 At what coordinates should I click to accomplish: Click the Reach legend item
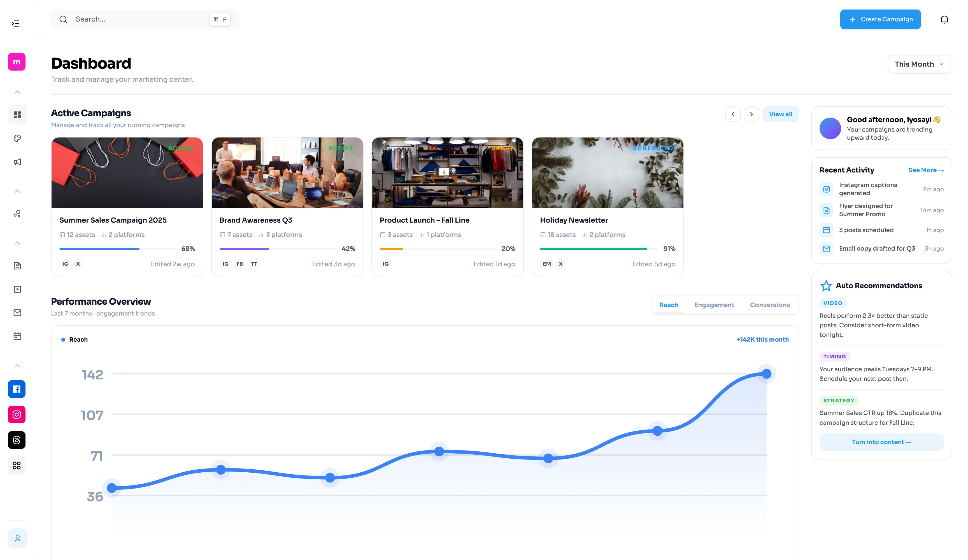coord(75,340)
